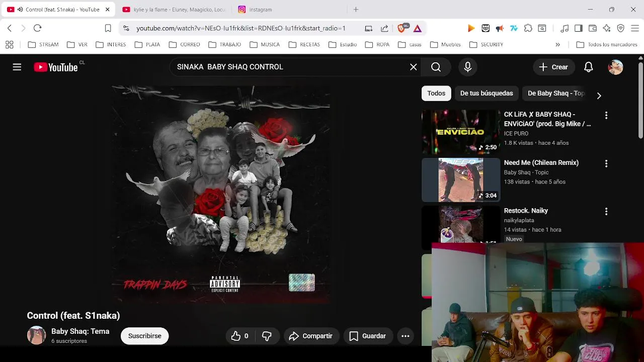Image resolution: width=644 pixels, height=362 pixels.
Task: Click the install/cast screen icon in address bar
Action: coord(369,28)
